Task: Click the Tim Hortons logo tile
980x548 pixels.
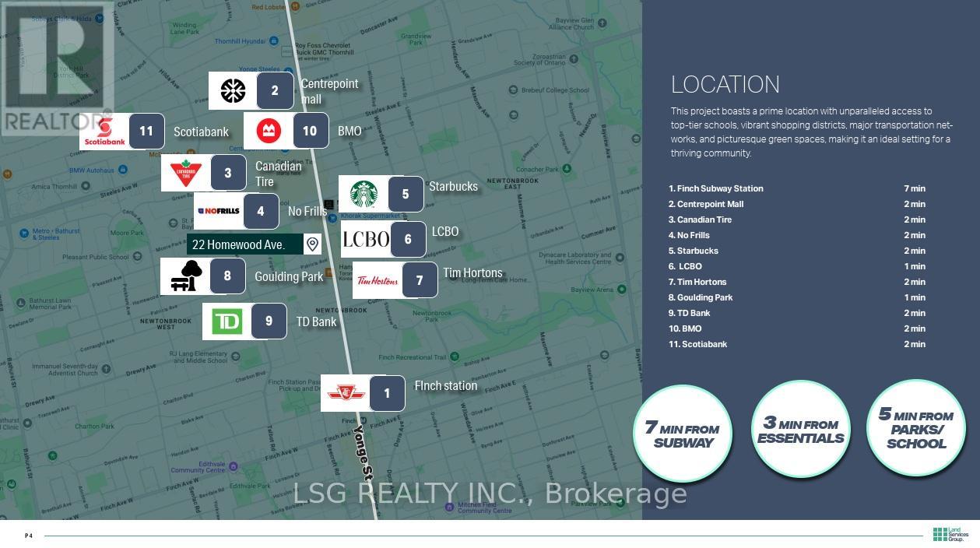Action: click(378, 280)
